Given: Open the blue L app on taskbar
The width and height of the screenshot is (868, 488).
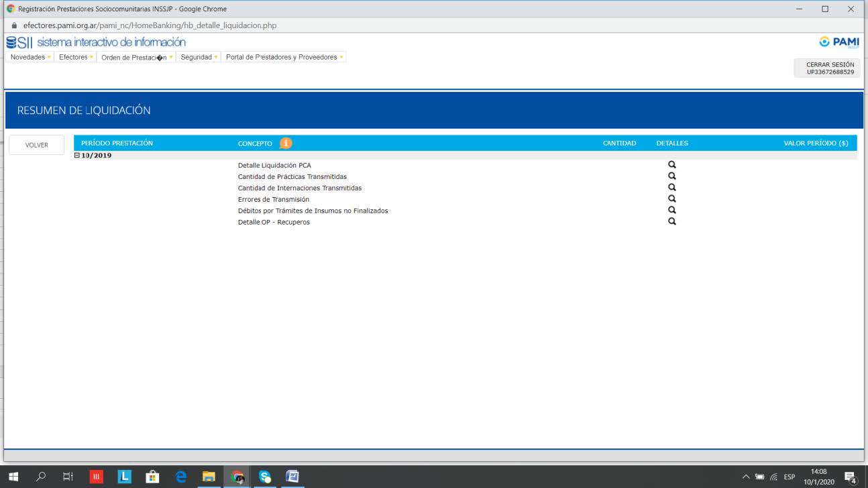Looking at the screenshot, I should click(x=125, y=477).
